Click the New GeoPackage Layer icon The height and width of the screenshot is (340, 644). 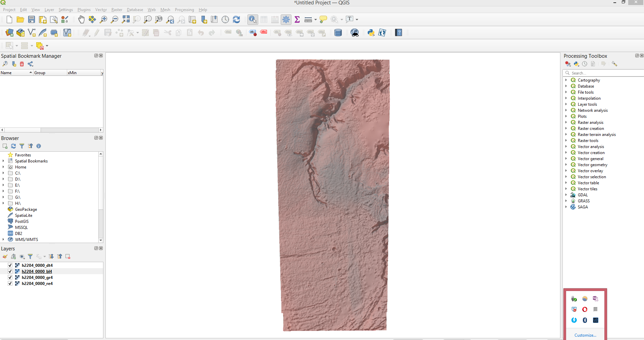point(20,33)
